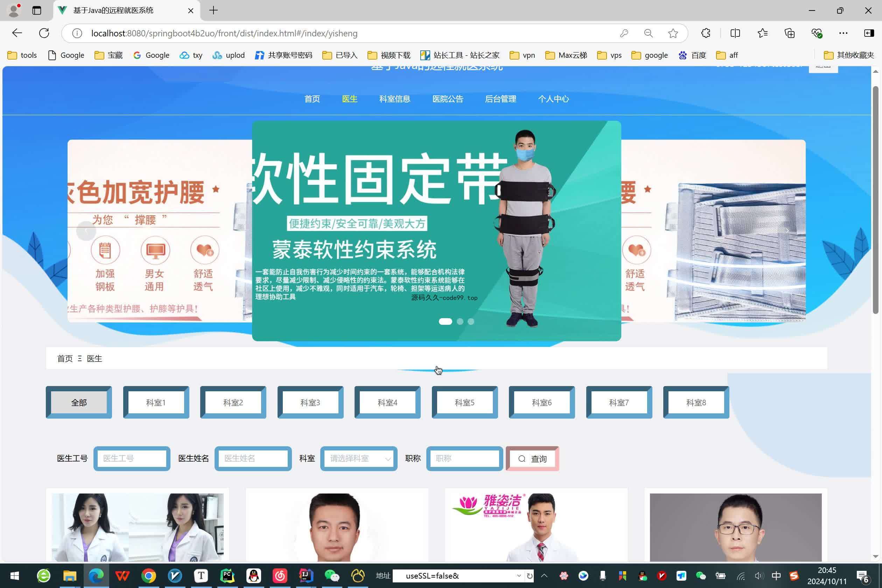The image size is (882, 588).
Task: Open the 百度 bookmark
Action: tap(692, 55)
